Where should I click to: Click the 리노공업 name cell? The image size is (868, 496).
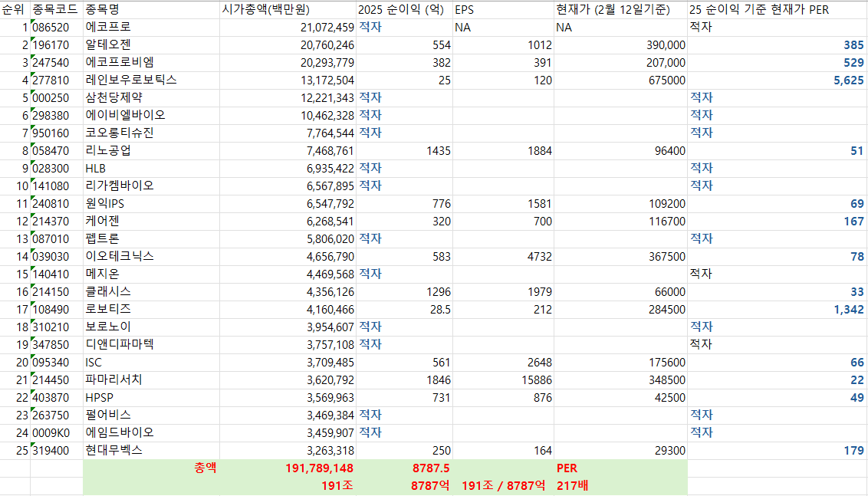[151, 150]
